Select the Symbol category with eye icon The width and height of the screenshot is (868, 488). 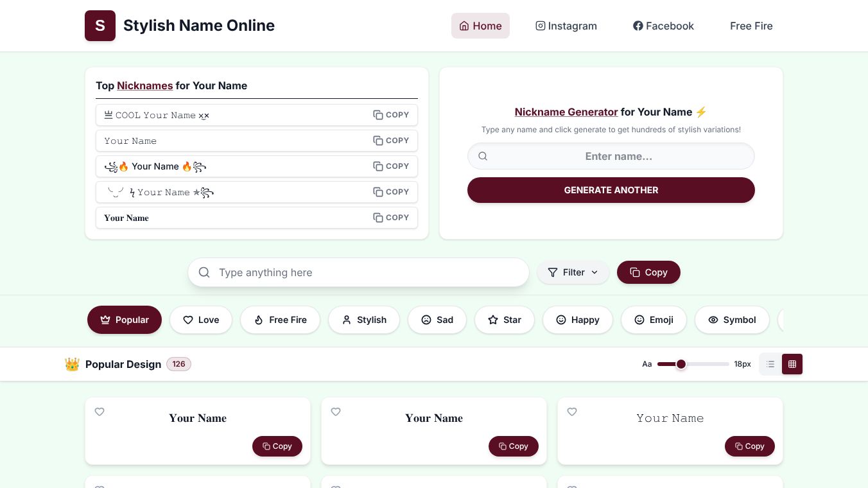coord(732,320)
